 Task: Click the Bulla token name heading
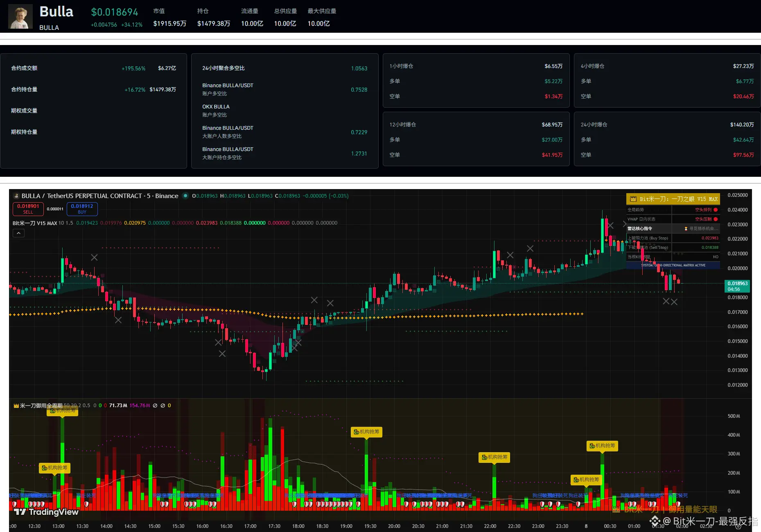(56, 11)
